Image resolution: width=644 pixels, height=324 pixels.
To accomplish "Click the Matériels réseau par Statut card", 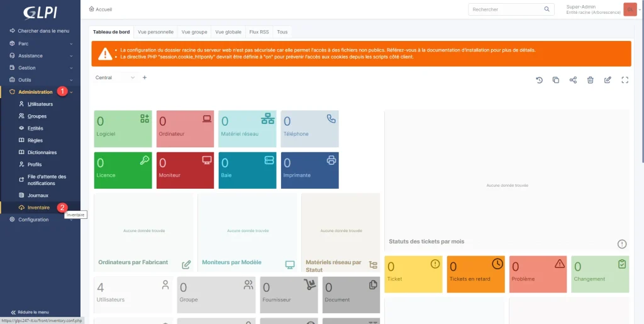I will (x=340, y=232).
